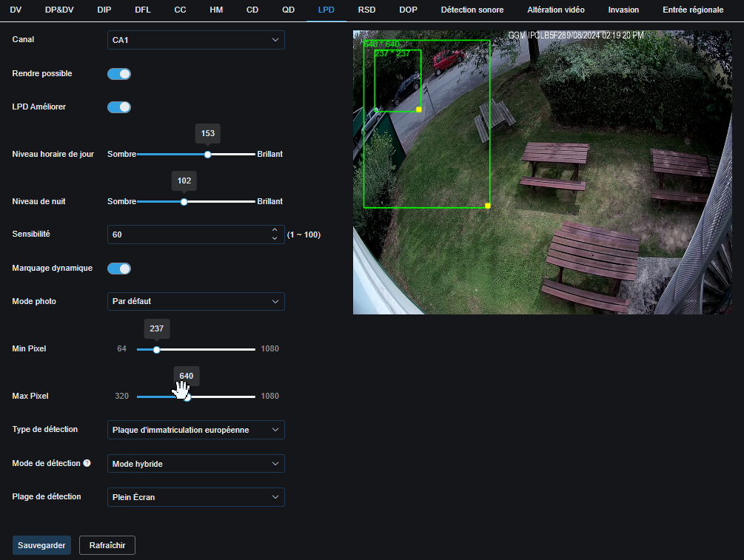Disable the Rendre possible switch

pos(118,74)
